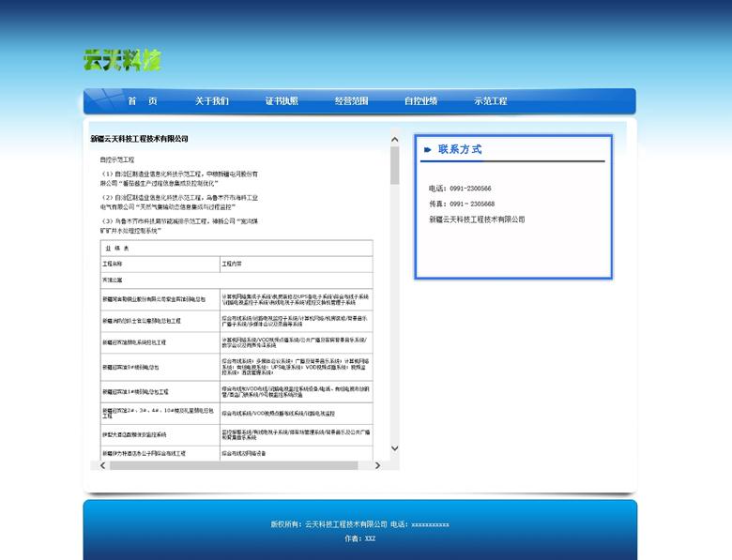Click the article title 新疆云天科技工程技术有限公司

click(139, 139)
